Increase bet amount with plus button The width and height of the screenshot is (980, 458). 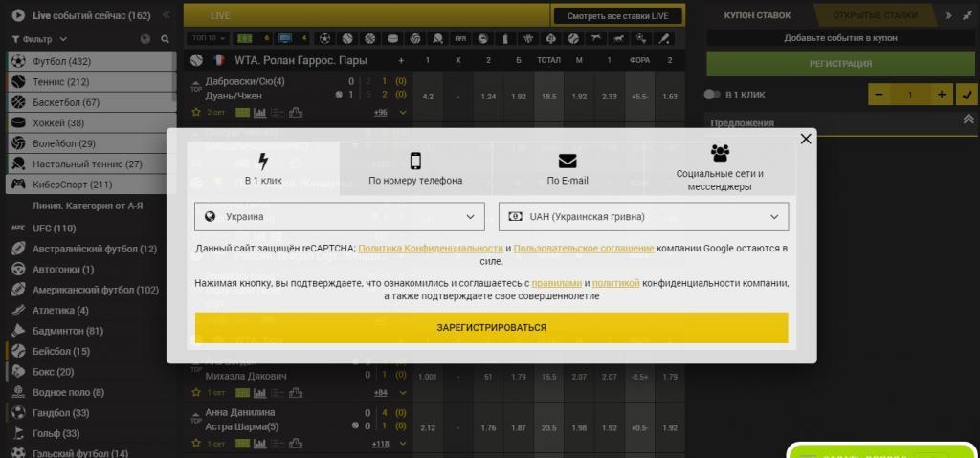click(942, 95)
